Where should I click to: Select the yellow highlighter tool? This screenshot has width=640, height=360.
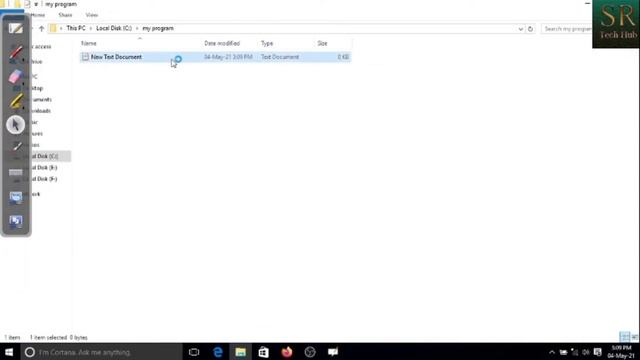click(x=16, y=101)
